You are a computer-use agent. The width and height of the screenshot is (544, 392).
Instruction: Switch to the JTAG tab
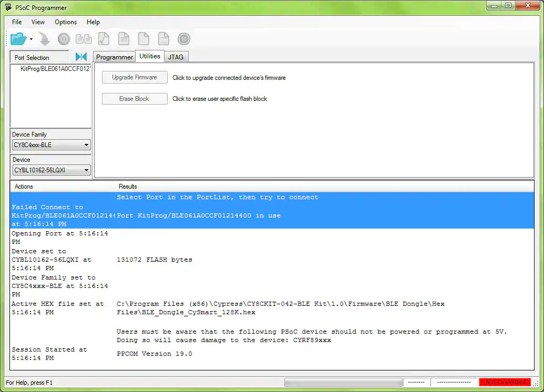176,57
